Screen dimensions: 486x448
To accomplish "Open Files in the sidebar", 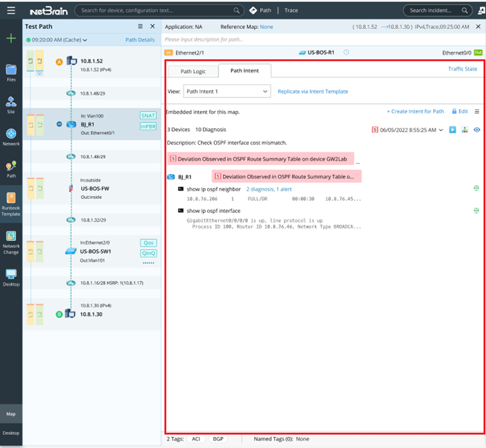I will (11, 73).
